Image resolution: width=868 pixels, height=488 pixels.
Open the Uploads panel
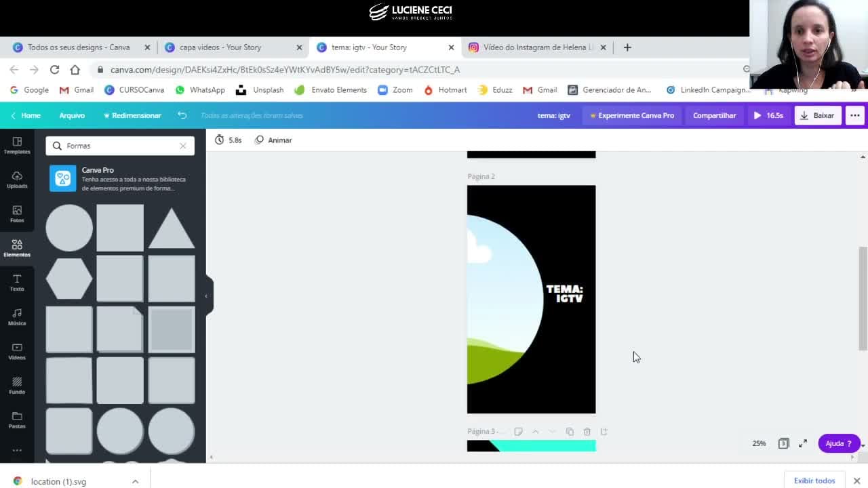click(17, 180)
